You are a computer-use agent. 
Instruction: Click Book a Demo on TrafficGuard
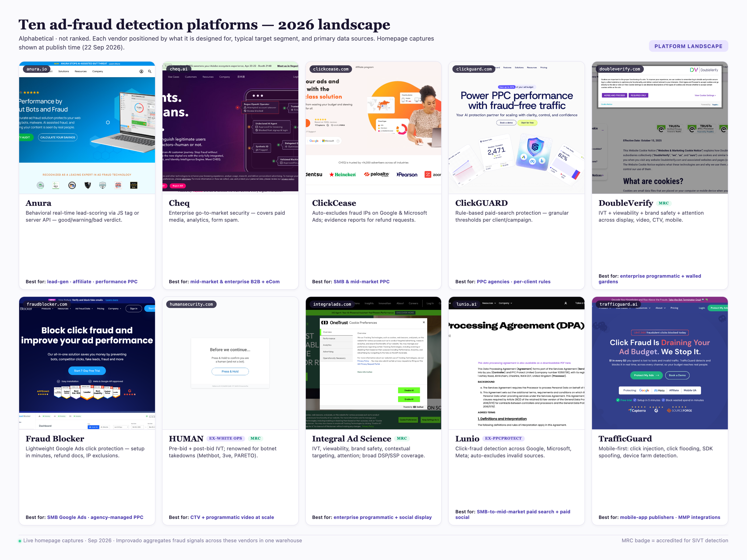point(677,375)
